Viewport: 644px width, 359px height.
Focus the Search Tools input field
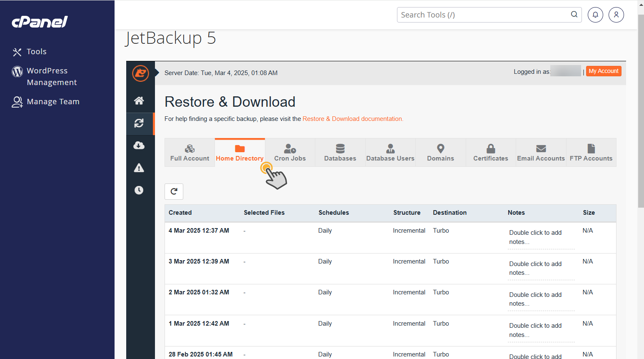tap(489, 15)
